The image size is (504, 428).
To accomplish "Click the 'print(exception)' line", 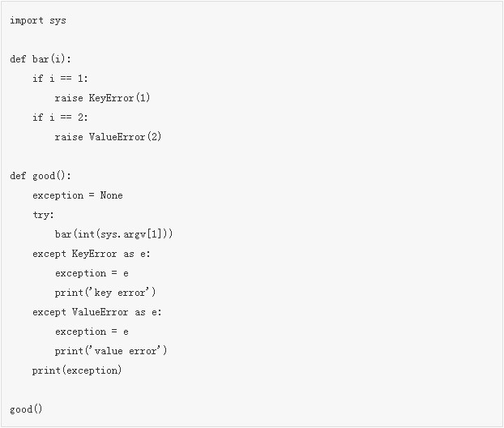I will pyautogui.click(x=77, y=370).
